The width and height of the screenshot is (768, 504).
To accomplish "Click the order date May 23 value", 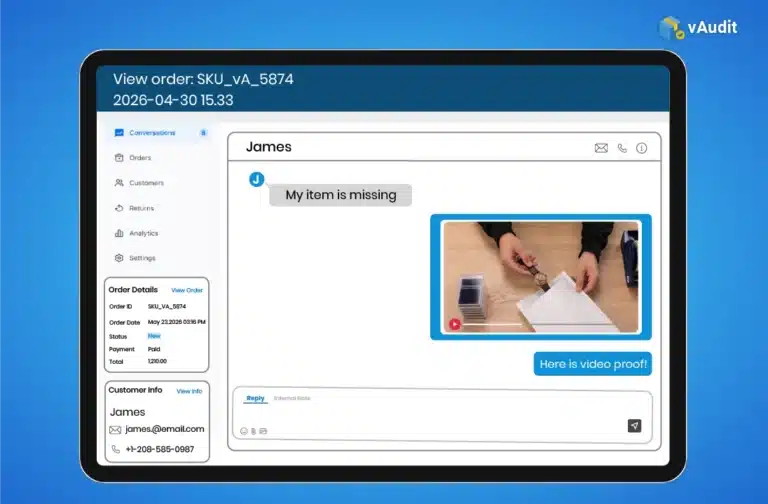I will coord(177,322).
